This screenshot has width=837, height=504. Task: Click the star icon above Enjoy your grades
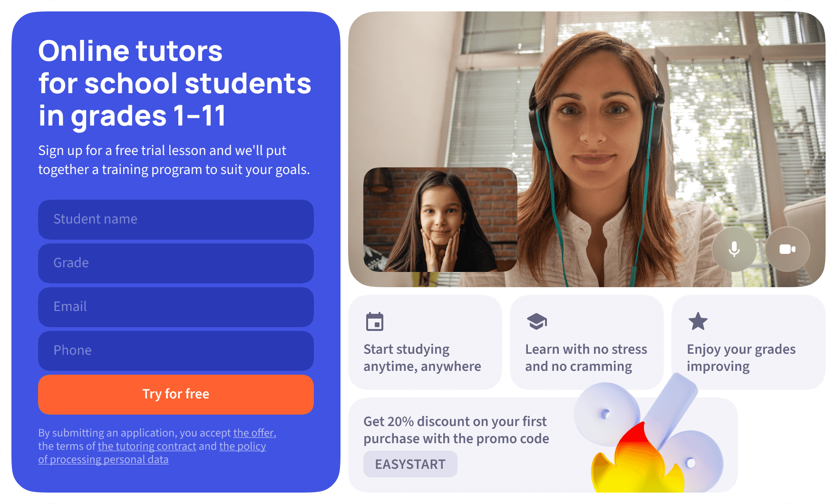(698, 321)
